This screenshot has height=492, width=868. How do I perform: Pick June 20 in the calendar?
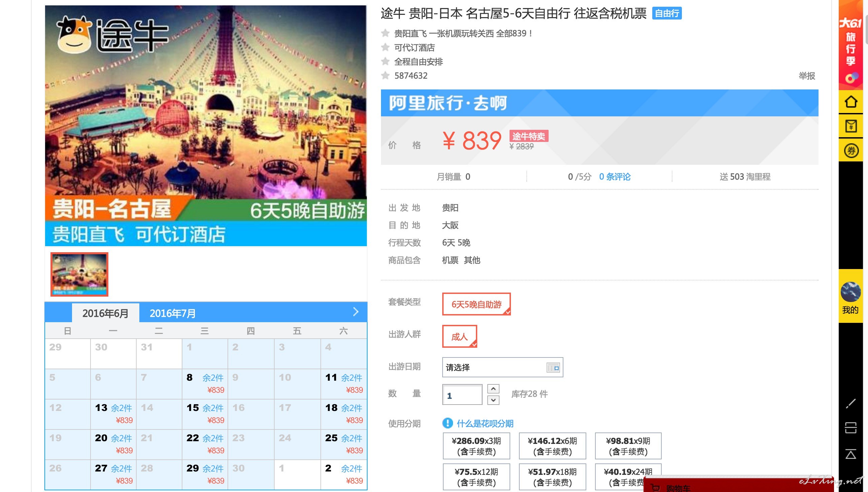click(113, 444)
